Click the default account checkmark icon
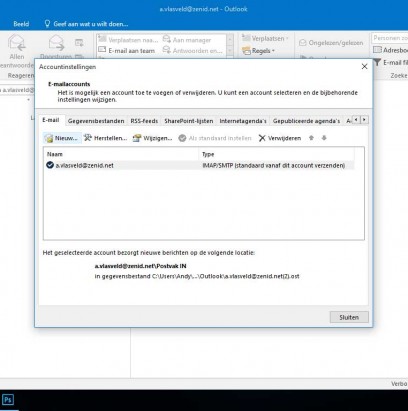Screen dimensions: 408x411 point(50,165)
